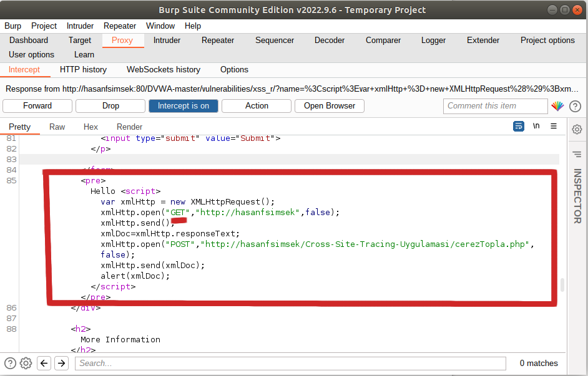Forward the intercepted response

coord(37,106)
